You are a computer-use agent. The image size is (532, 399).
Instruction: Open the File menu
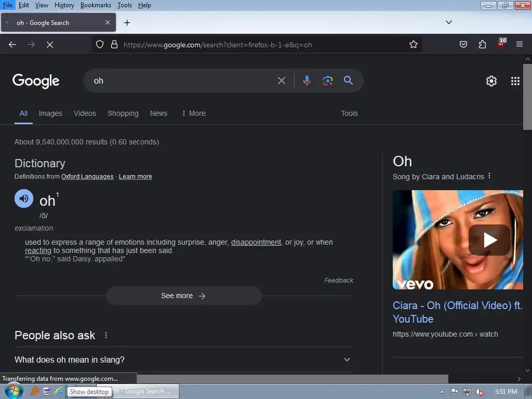tap(7, 5)
